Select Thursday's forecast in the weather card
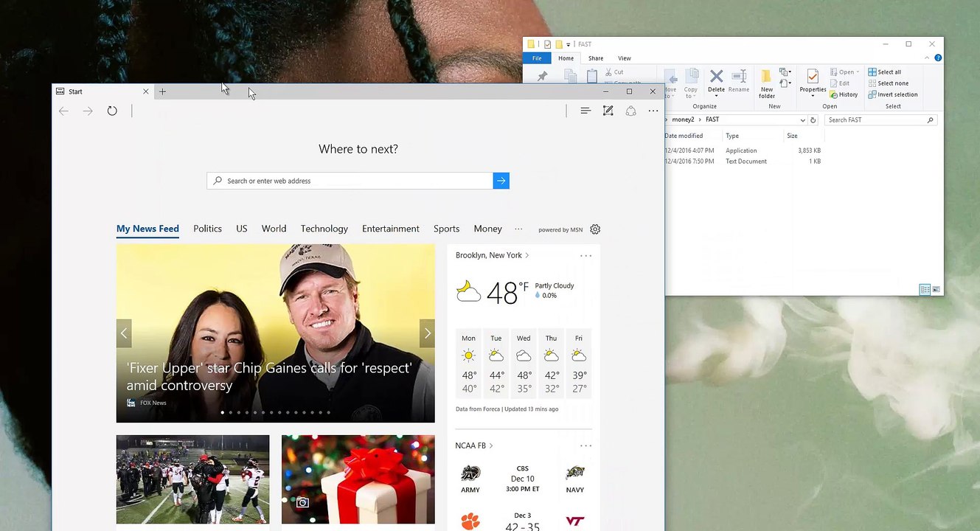The height and width of the screenshot is (531, 980). (x=551, y=363)
